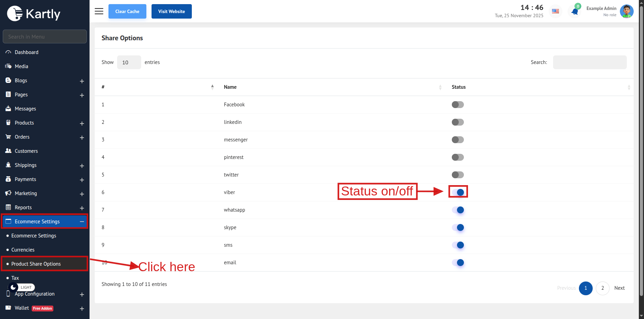Open the show entries dropdown
This screenshot has width=644, height=319.
click(x=129, y=62)
